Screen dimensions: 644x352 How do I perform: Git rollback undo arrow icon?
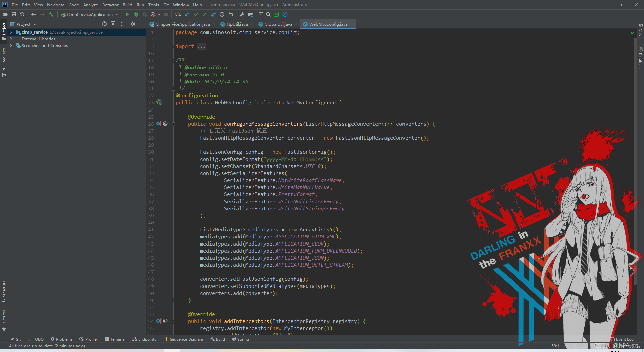[231, 14]
